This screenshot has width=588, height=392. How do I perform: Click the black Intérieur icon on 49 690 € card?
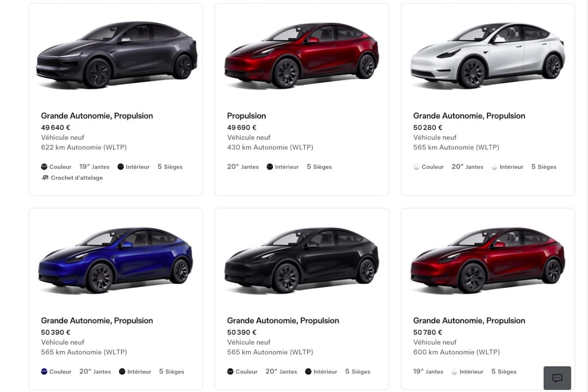pos(269,167)
